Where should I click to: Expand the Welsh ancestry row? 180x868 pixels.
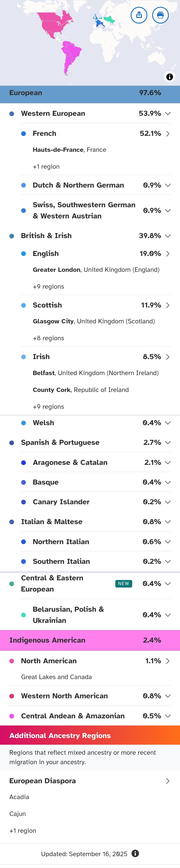[x=167, y=423]
